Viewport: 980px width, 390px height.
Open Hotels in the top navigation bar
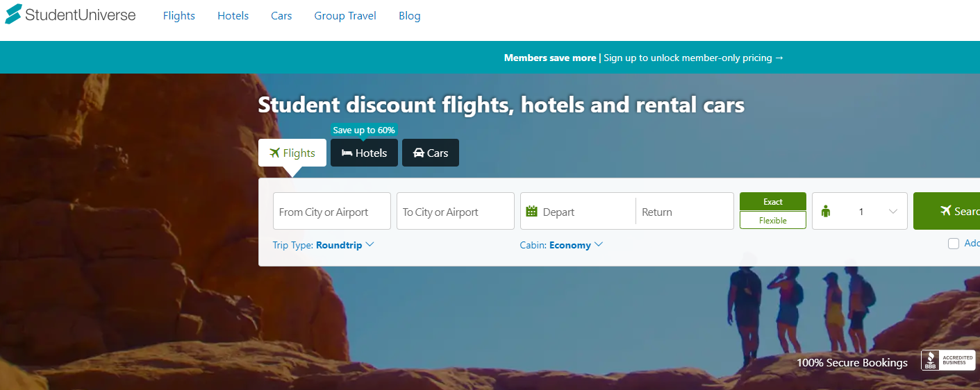click(233, 16)
